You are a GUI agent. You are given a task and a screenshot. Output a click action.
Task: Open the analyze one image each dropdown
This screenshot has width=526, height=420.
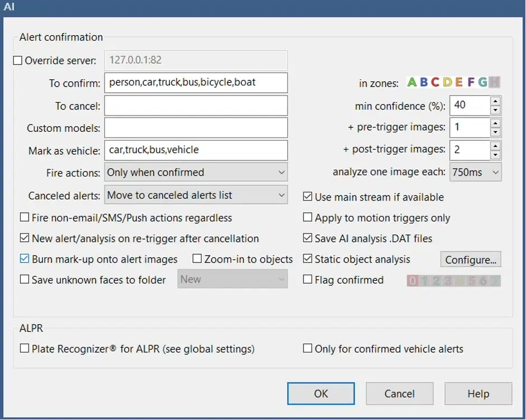[x=475, y=173]
